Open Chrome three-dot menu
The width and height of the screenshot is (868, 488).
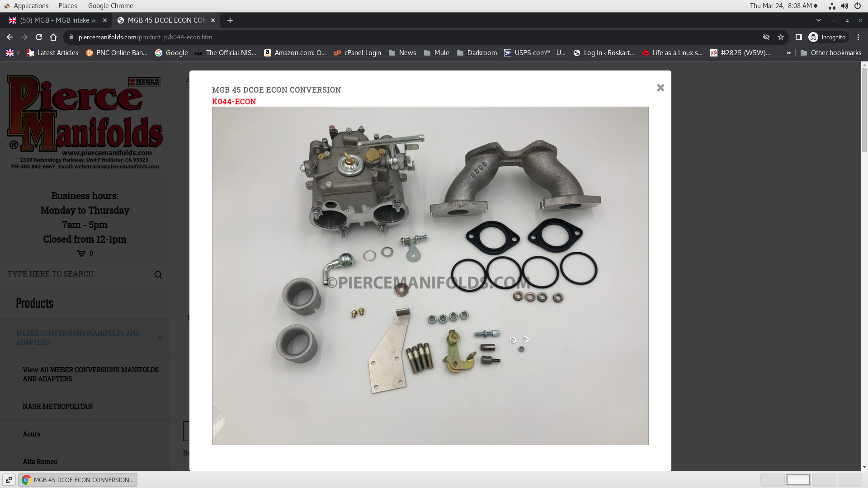(x=858, y=37)
